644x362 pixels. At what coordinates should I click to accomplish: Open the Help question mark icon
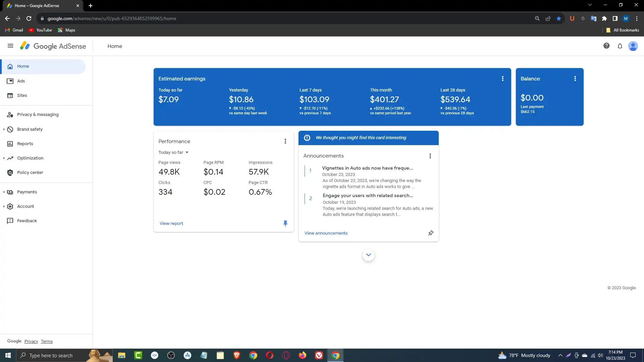(606, 46)
